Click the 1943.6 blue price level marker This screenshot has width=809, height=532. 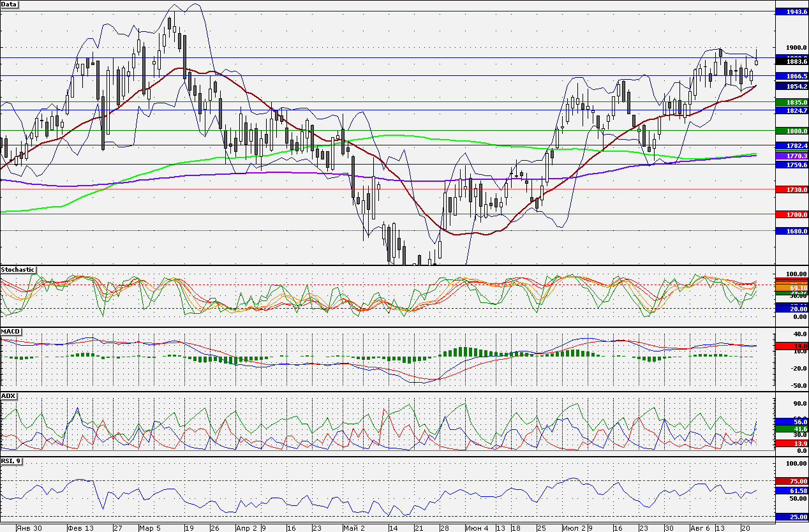coord(790,12)
